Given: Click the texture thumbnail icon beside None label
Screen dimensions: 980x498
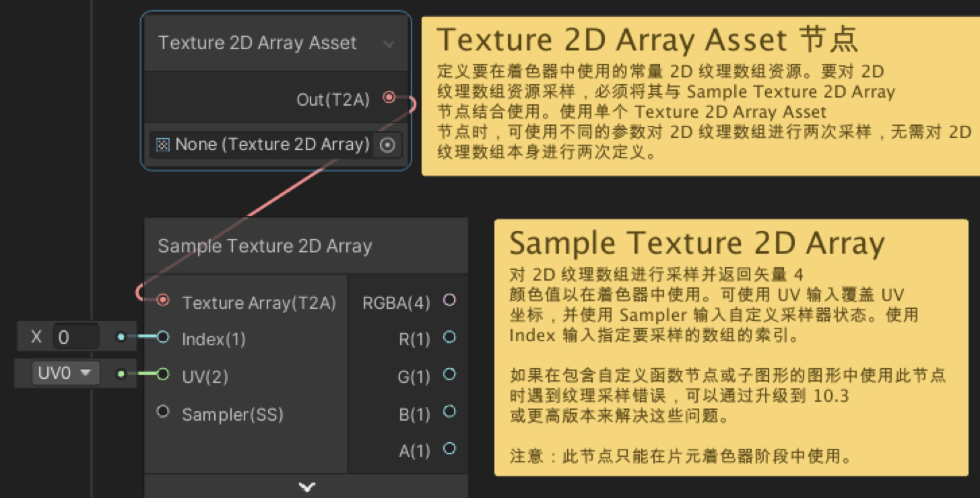Looking at the screenshot, I should [x=163, y=144].
